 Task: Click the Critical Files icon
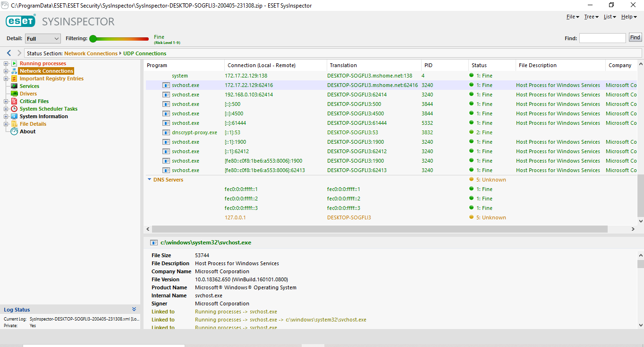[x=14, y=101]
